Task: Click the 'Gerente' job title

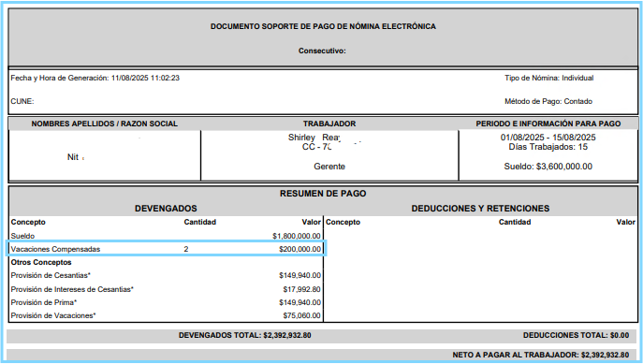Action: (x=329, y=167)
